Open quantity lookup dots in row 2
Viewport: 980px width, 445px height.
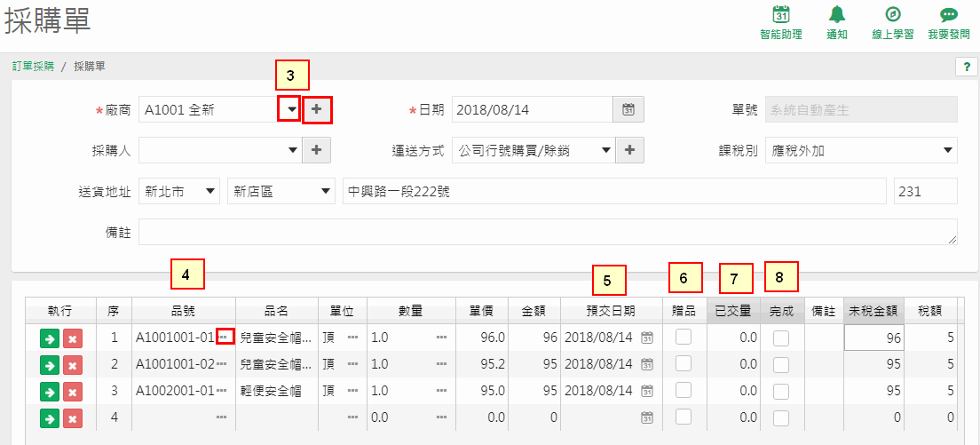point(442,364)
